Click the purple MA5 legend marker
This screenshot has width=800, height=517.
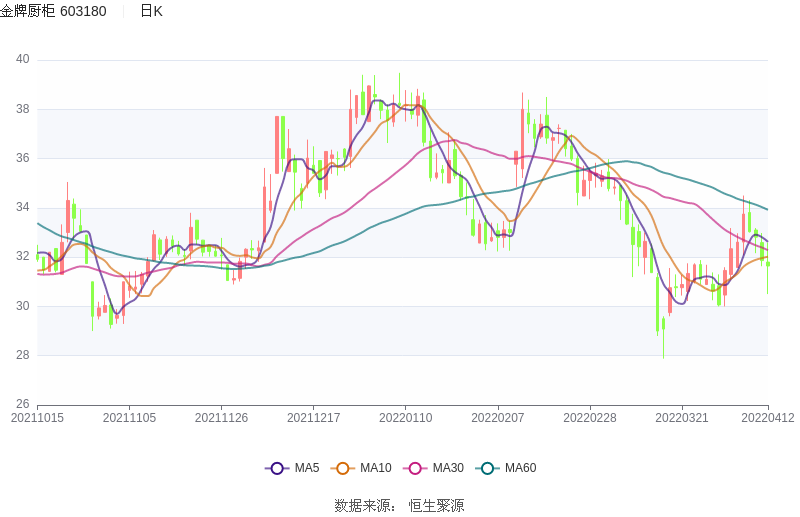pyautogui.click(x=277, y=468)
